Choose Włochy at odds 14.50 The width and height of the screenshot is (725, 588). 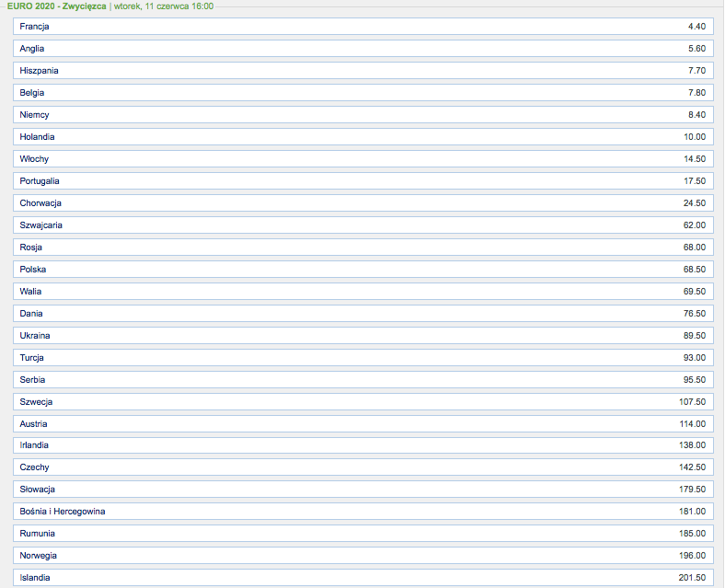click(x=362, y=159)
